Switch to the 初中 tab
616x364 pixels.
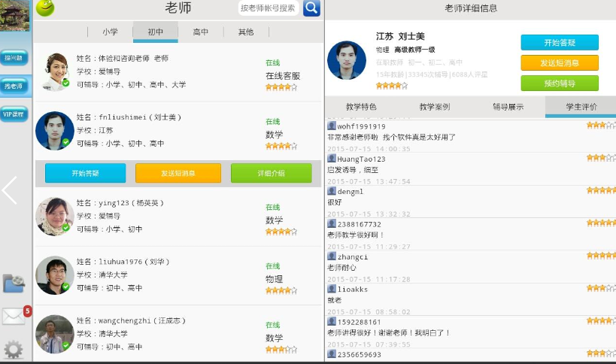click(x=156, y=32)
